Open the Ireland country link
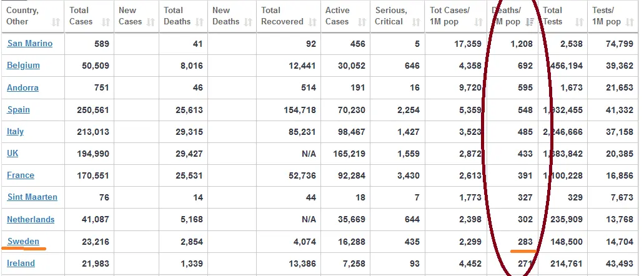644x276 pixels. (21, 264)
